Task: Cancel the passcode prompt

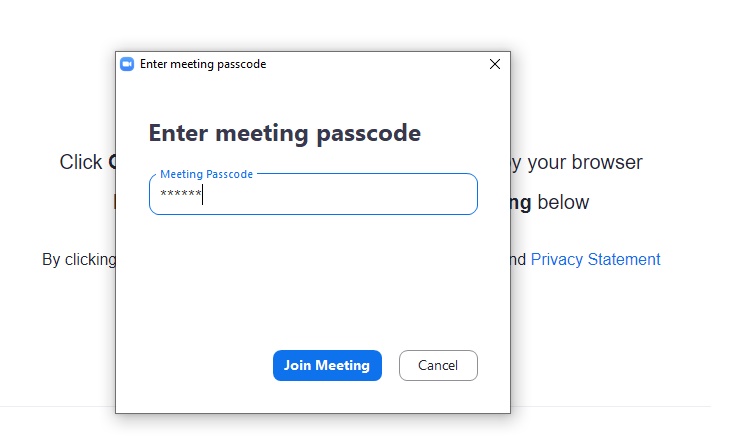Action: coord(438,366)
